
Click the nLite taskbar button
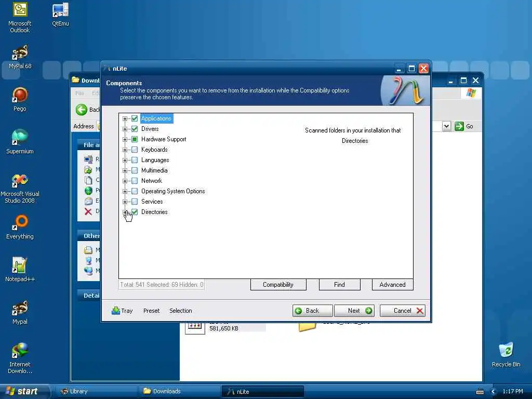(x=262, y=392)
